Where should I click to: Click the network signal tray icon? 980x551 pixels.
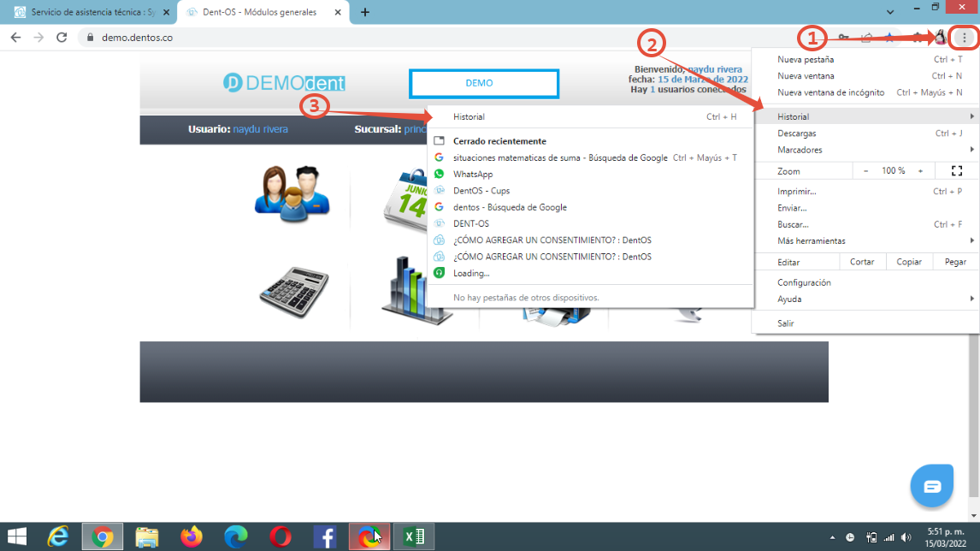tap(888, 537)
